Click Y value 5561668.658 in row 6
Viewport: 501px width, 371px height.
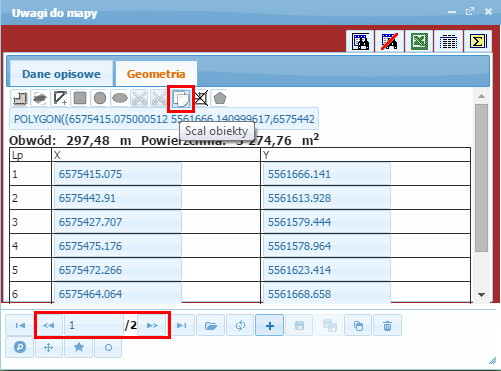[327, 293]
